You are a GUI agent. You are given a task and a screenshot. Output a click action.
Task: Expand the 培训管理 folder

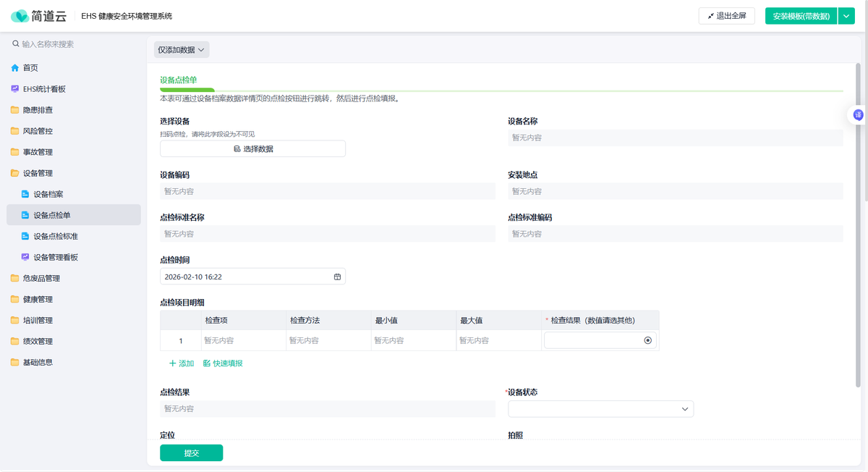click(73, 320)
